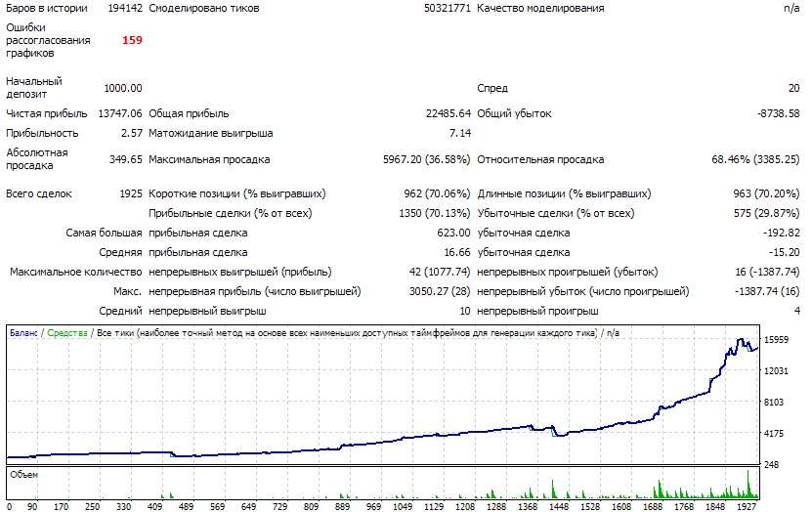Image resolution: width=812 pixels, height=512 pixels.
Task: Select largest loss trade value -192.82
Action: 782,234
